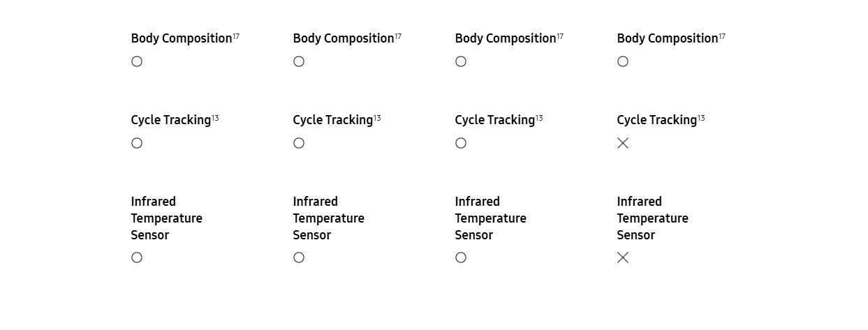Viewport: 868px width, 330px height.
Task: Click the circle icon under second-column Body Composition
Action: [299, 61]
